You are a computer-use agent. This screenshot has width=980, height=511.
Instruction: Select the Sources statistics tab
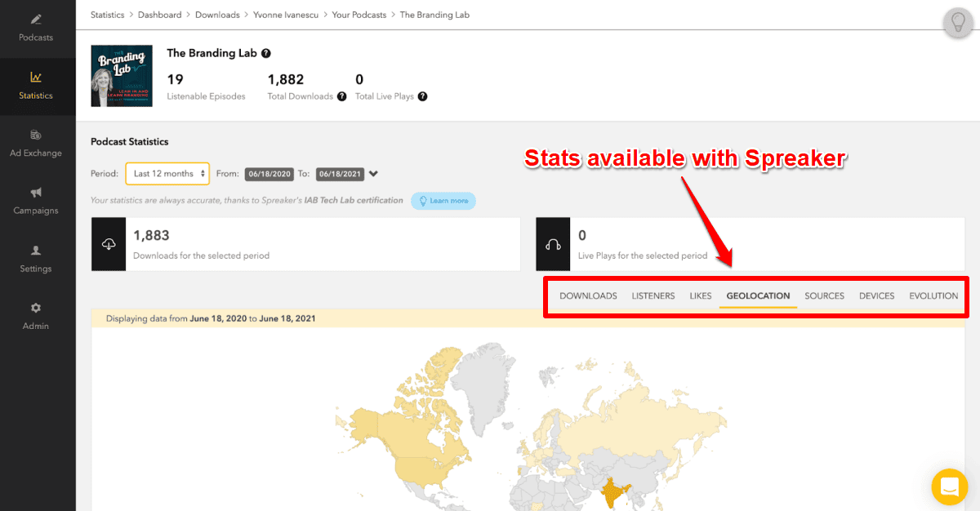(x=824, y=296)
